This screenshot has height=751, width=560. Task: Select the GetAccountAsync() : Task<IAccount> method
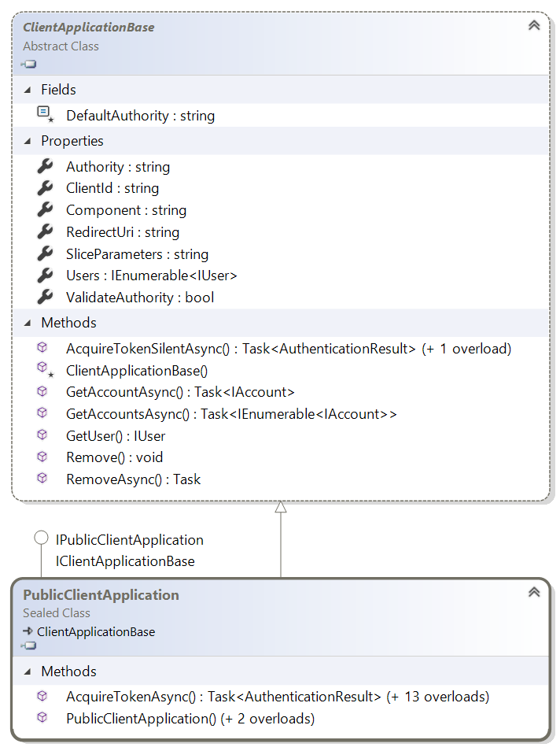(180, 392)
